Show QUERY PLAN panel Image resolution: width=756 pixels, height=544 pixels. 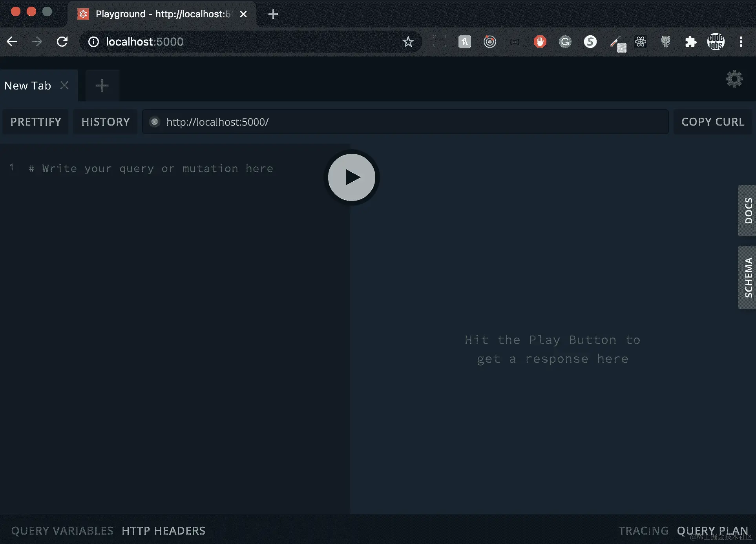(x=712, y=531)
